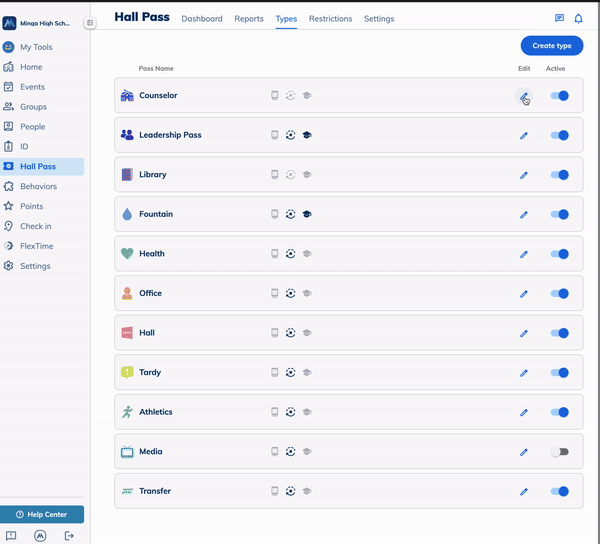Select the Office pass row
Screen dimensions: 600x544
coord(349,293)
